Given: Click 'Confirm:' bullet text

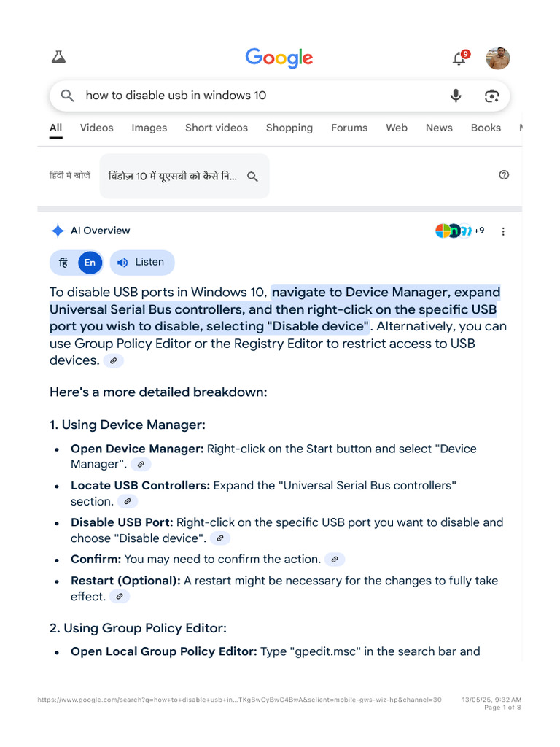Looking at the screenshot, I should point(96,560).
